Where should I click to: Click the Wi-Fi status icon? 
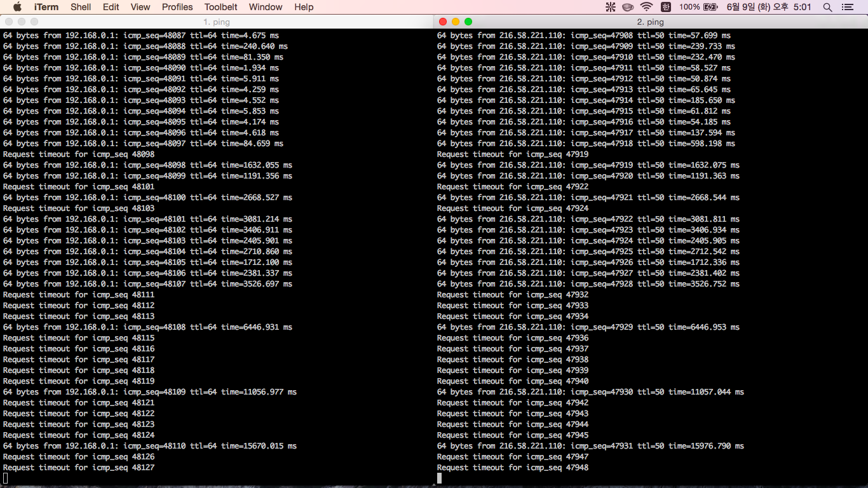coord(647,7)
